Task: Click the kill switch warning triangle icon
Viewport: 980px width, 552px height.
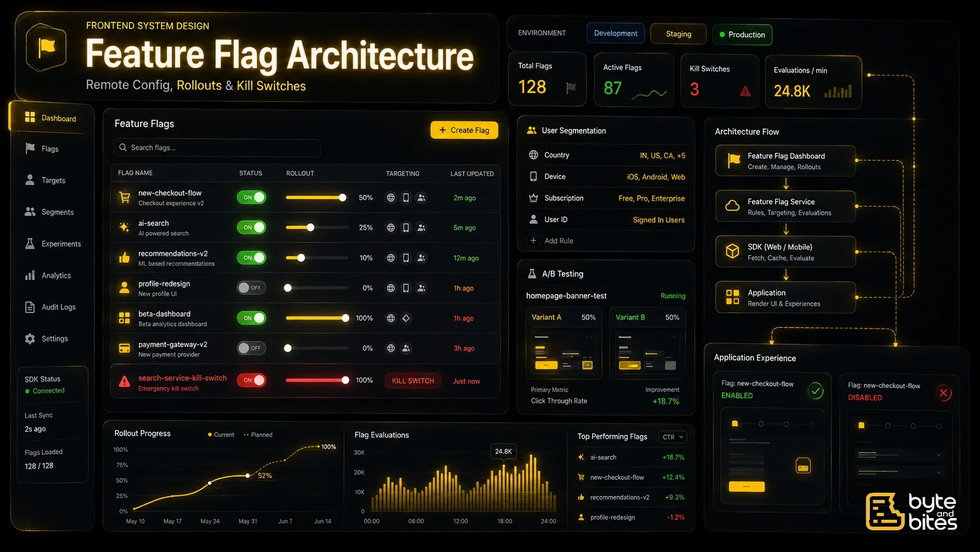Action: pos(124,382)
